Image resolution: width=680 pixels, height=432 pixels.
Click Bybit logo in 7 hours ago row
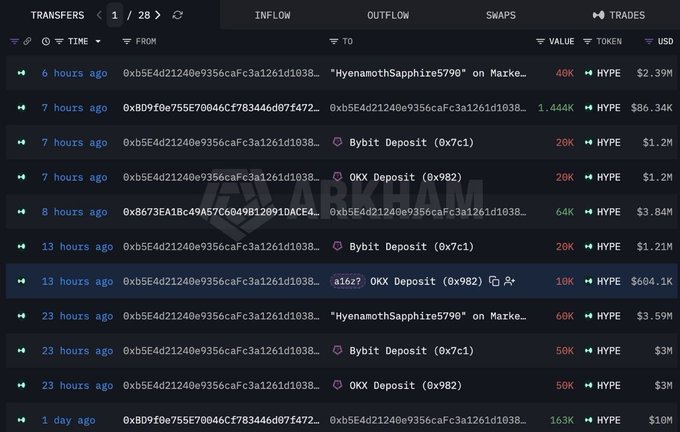pos(337,142)
